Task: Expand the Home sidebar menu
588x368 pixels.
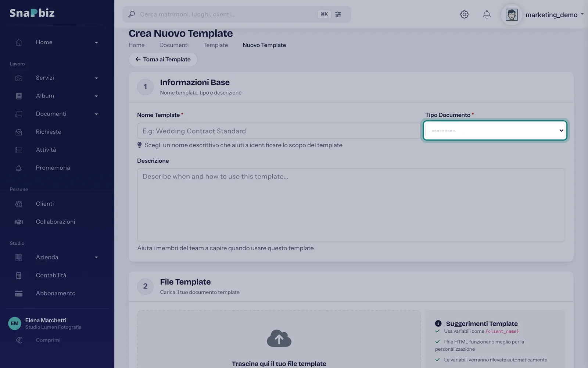Action: pos(96,43)
